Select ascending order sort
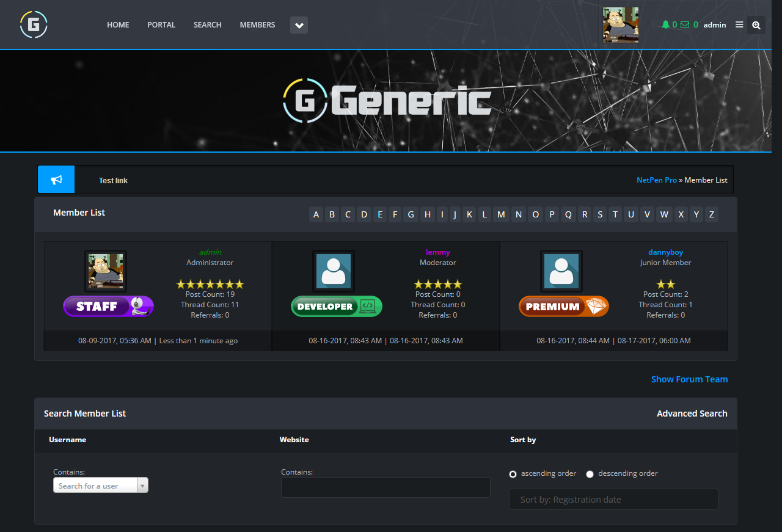This screenshot has height=532, width=782. coord(513,473)
